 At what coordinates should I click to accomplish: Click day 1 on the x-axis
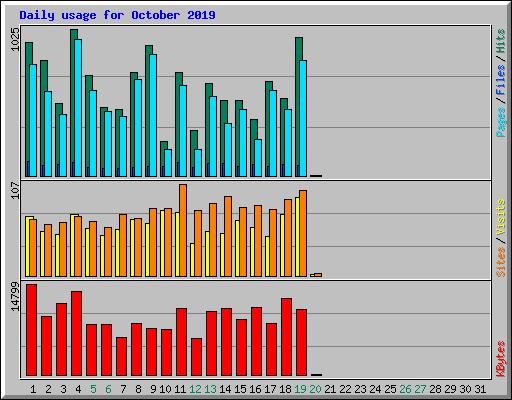[33, 389]
